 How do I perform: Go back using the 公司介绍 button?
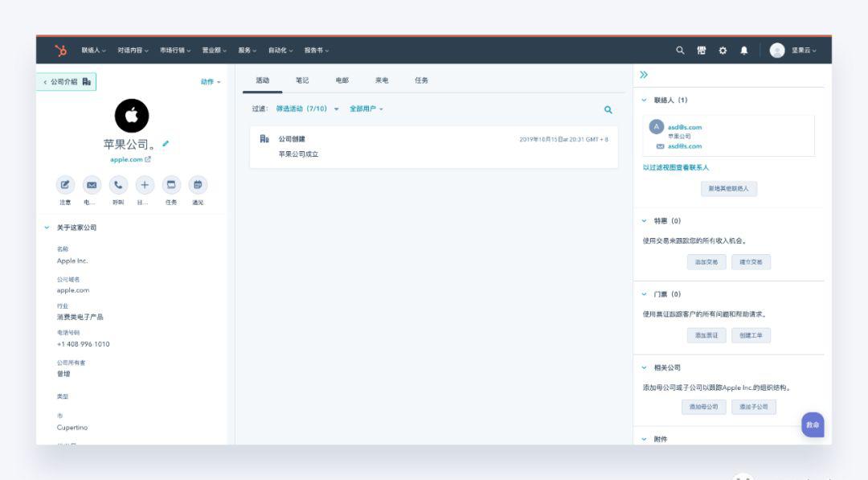(x=67, y=82)
